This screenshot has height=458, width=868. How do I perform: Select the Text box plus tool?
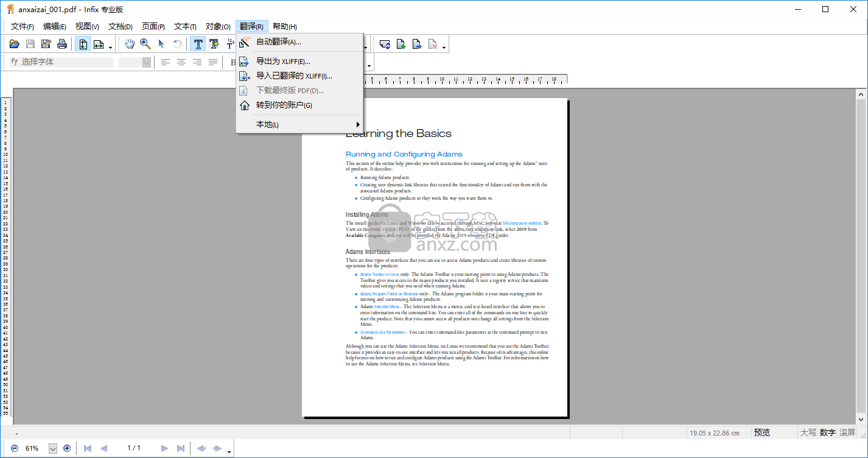coord(214,44)
